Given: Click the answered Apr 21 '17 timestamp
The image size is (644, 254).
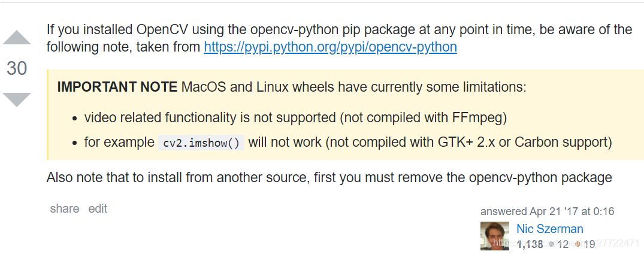Looking at the screenshot, I should tap(547, 211).
